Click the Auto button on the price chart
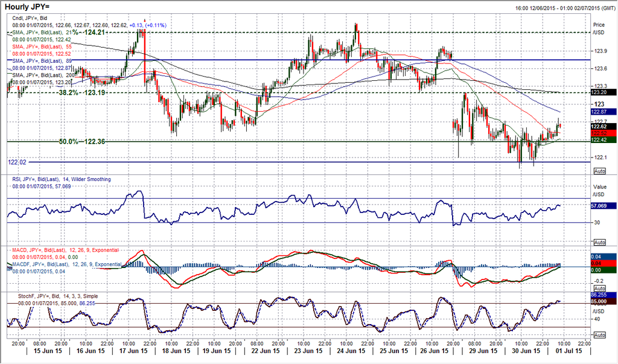 (599, 171)
